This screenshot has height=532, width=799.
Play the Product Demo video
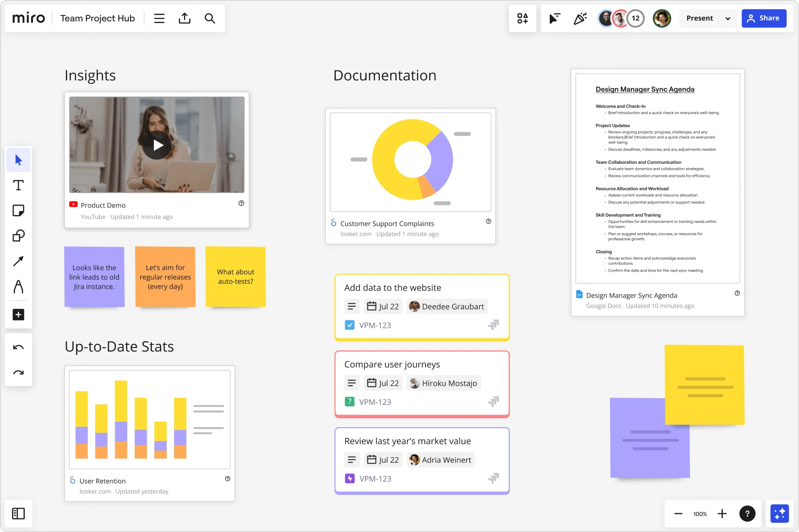[x=157, y=145]
